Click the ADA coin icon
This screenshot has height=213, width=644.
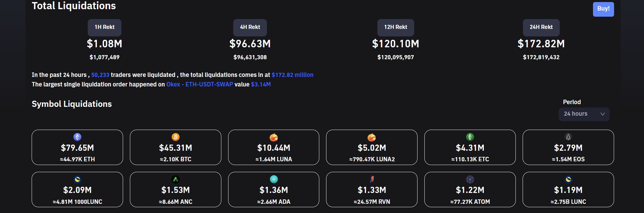pyautogui.click(x=274, y=179)
